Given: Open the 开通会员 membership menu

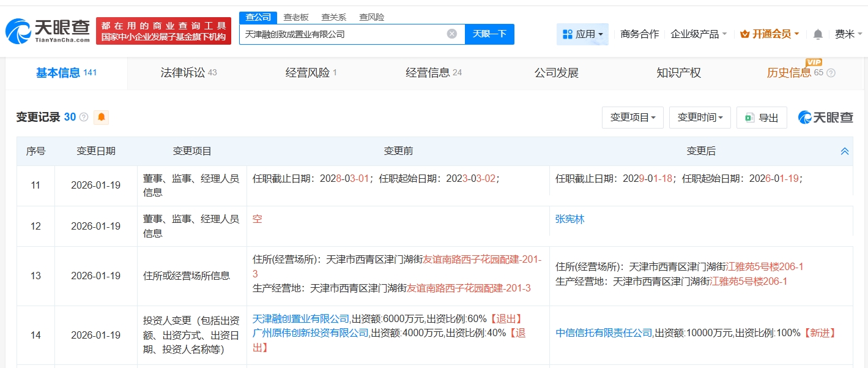Looking at the screenshot, I should (770, 34).
